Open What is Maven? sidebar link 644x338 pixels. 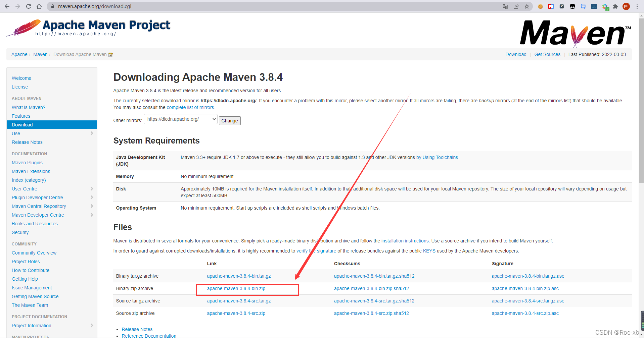29,107
